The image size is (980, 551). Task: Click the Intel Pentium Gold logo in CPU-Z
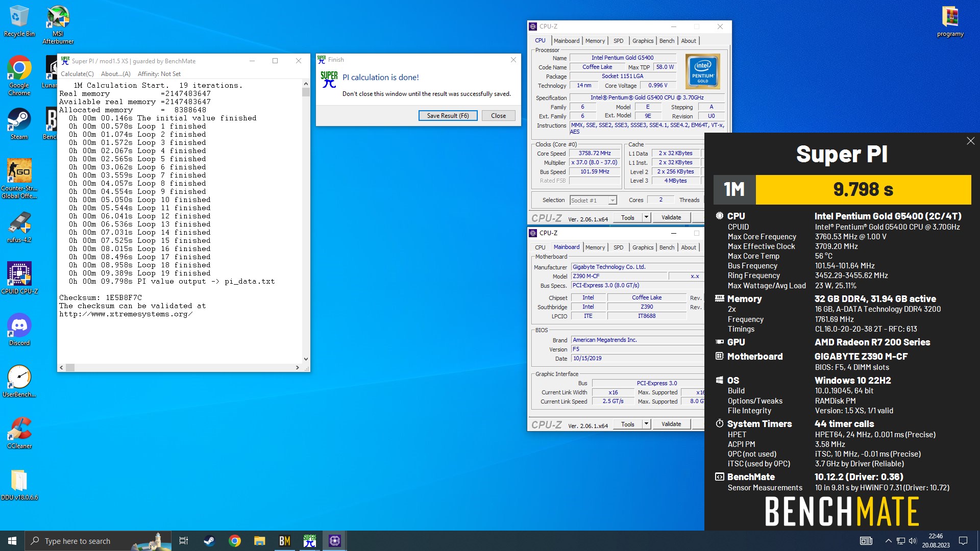[702, 71]
